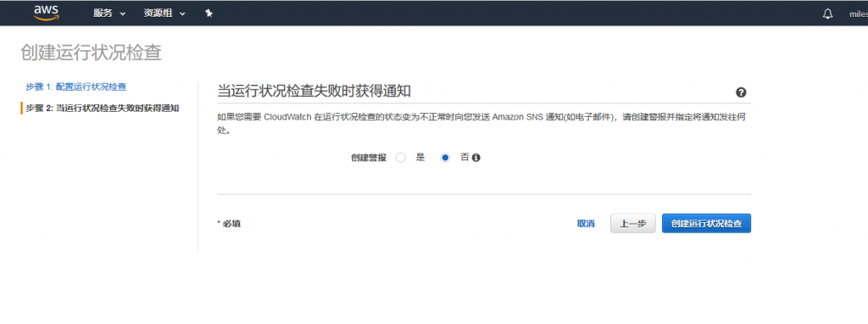This screenshot has width=868, height=324.
Task: Click the help question mark icon
Action: pos(741,92)
